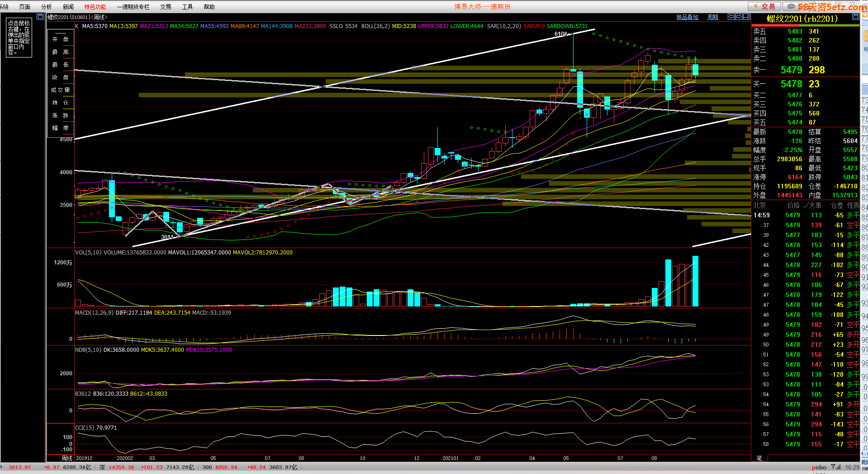868x474 pixels.
Task: Maximize the left info panel
Action: click(x=40, y=17)
